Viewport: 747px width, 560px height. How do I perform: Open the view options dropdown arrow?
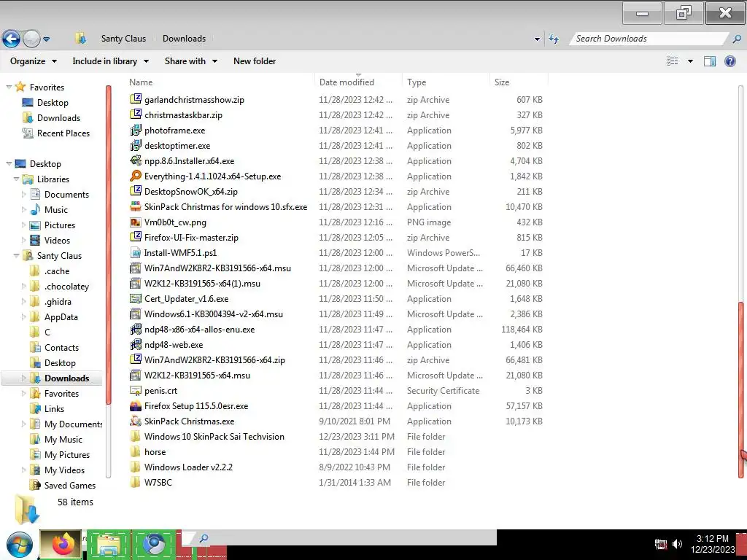tap(690, 61)
